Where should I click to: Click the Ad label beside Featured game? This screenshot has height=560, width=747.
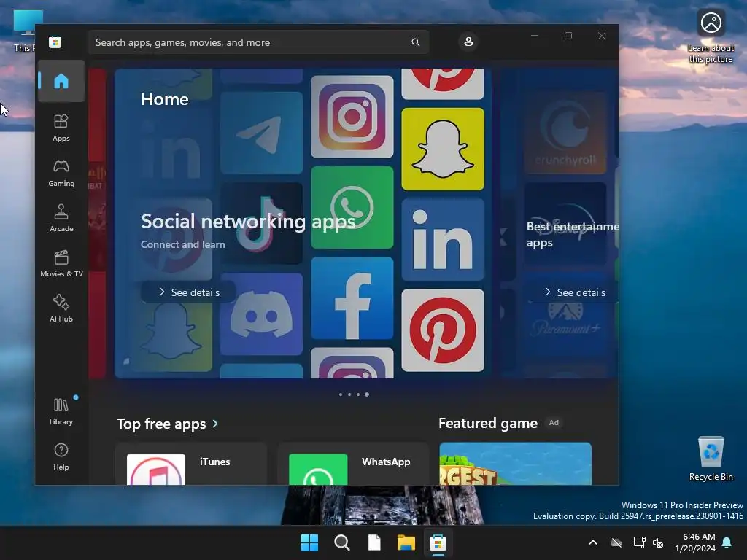[x=554, y=423]
